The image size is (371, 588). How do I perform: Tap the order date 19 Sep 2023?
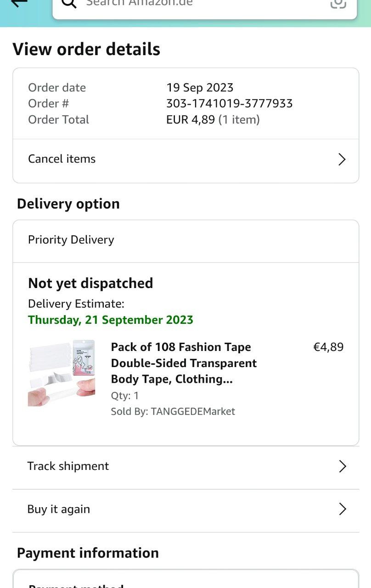click(x=200, y=87)
